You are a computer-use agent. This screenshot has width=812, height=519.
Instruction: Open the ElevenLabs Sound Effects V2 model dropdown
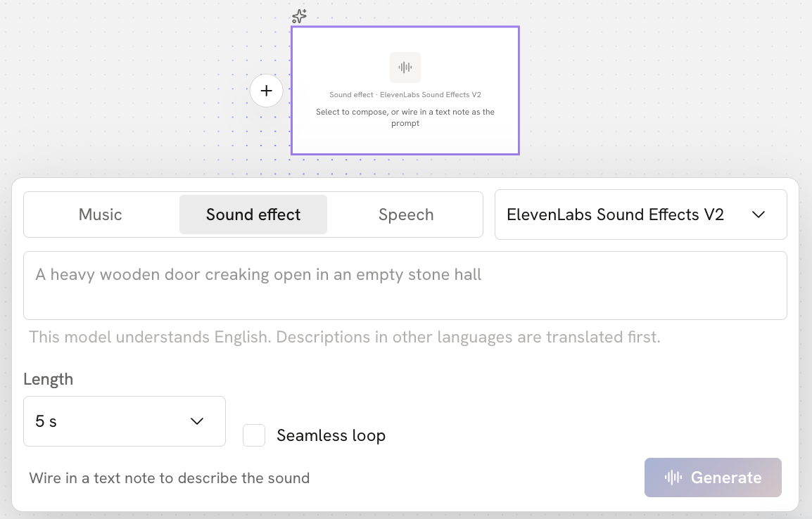[x=640, y=214]
